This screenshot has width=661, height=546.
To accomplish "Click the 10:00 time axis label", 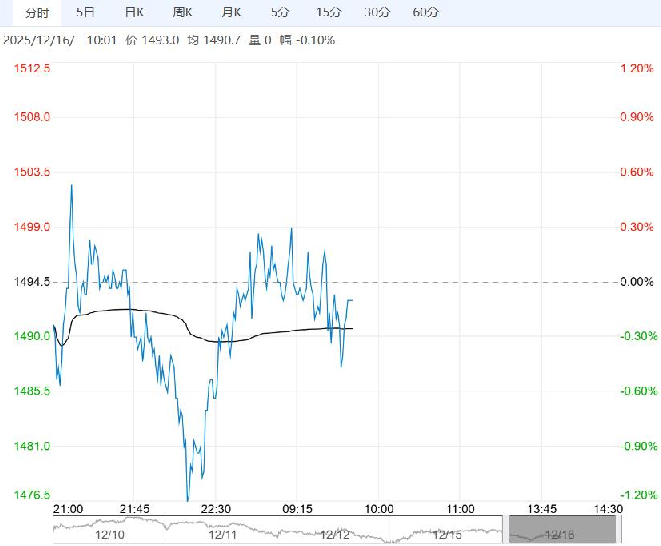I will pos(379,509).
